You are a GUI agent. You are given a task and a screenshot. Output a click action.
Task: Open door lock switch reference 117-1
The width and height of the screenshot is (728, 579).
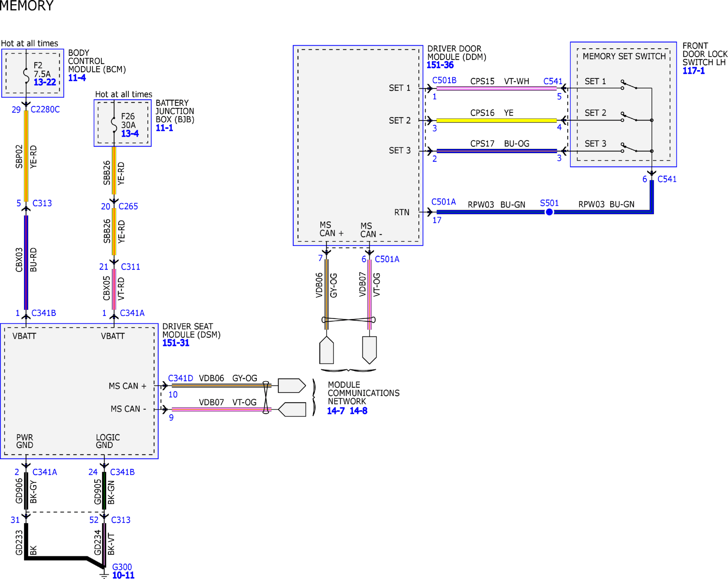pos(693,71)
